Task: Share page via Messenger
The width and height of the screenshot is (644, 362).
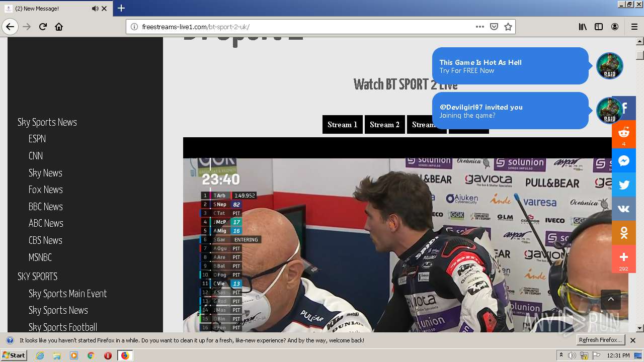Action: click(x=624, y=161)
